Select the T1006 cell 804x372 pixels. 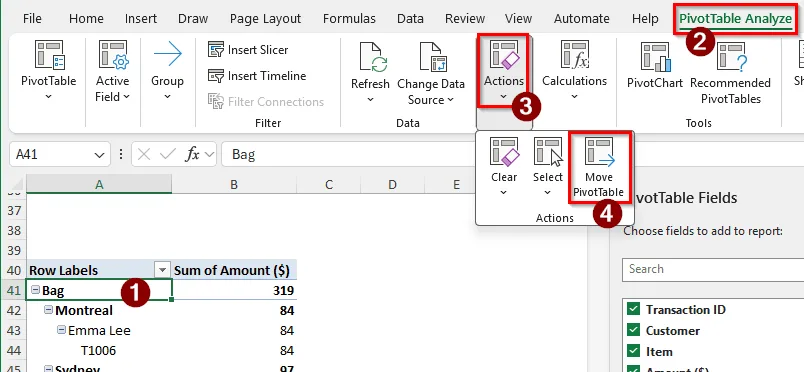[99, 350]
